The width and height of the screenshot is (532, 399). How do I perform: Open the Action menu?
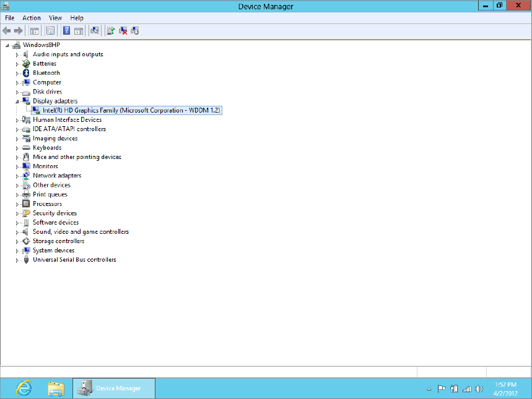(32, 18)
